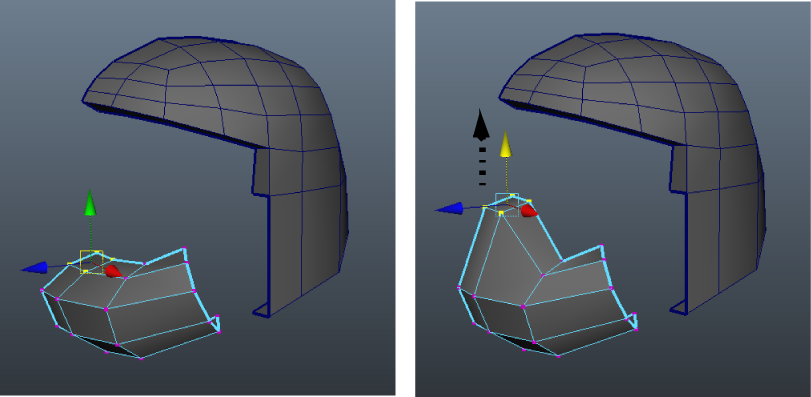Select blue Z-axis arrow in left viewport
Viewport: 811px width, 397px height.
pyautogui.click(x=34, y=268)
